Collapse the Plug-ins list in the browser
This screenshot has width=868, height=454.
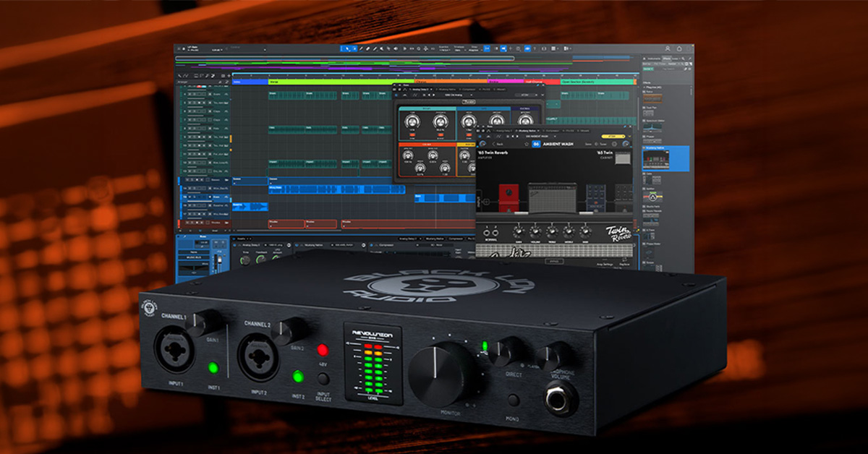pyautogui.click(x=644, y=87)
